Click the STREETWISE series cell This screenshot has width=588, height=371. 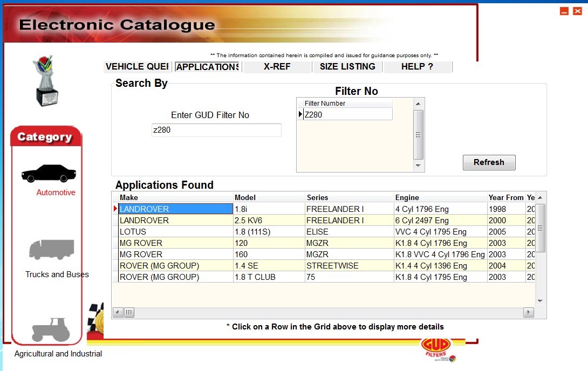click(x=350, y=266)
